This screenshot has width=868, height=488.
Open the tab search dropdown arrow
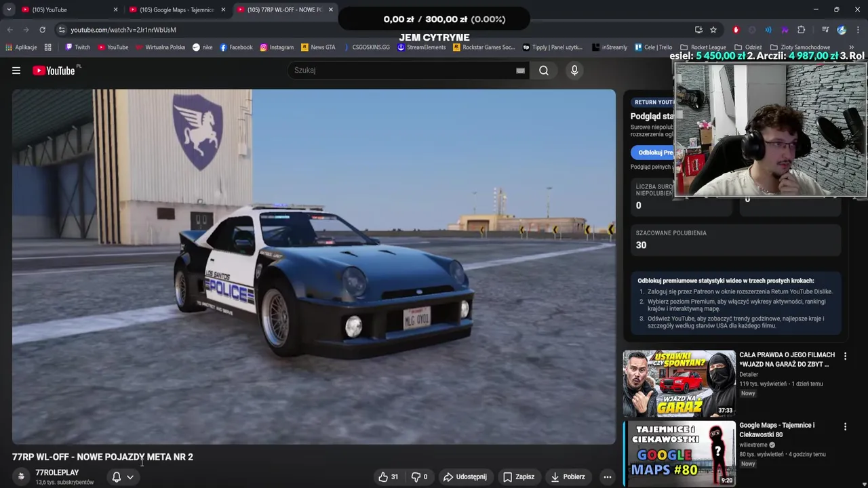tap(9, 9)
